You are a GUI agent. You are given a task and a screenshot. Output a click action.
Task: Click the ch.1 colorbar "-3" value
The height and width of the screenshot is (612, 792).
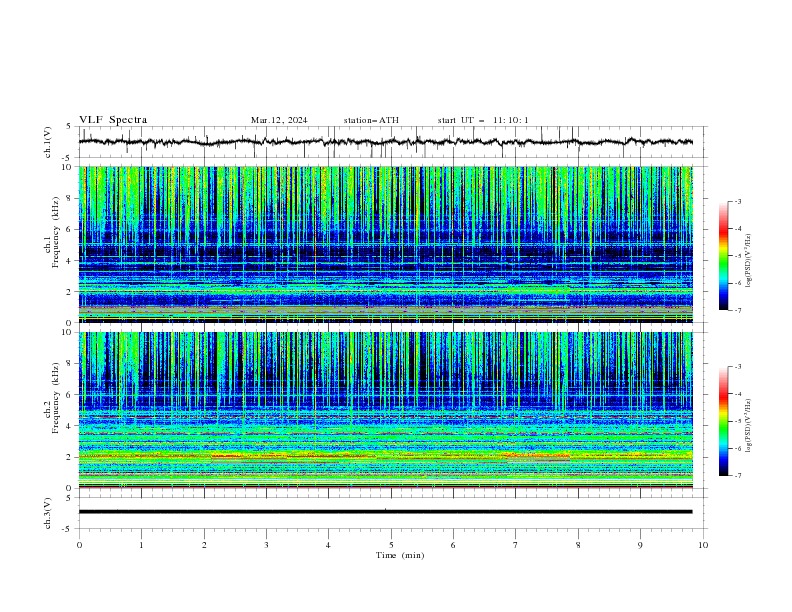737,201
